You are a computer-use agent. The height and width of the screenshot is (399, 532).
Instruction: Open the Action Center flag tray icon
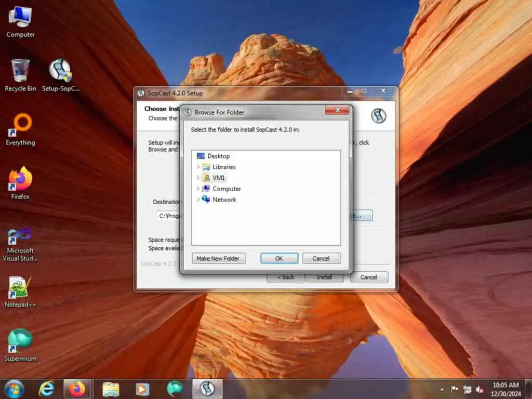455,389
